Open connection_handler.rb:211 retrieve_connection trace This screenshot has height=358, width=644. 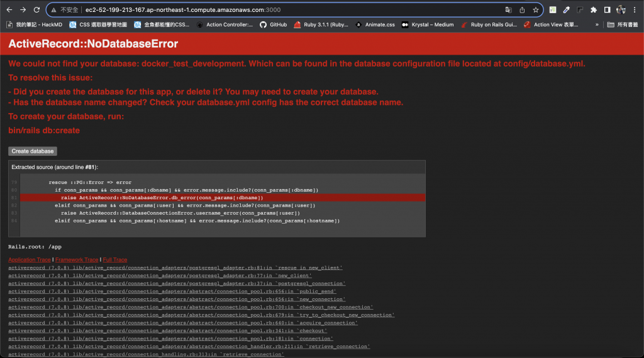coord(189,347)
